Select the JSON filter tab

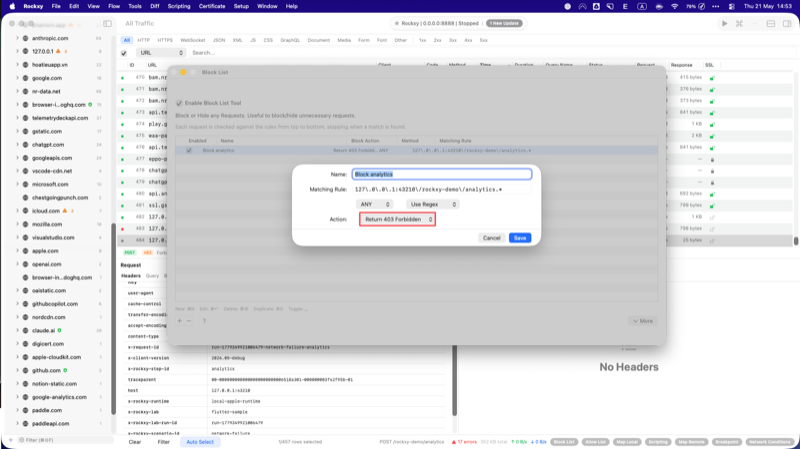tap(219, 40)
